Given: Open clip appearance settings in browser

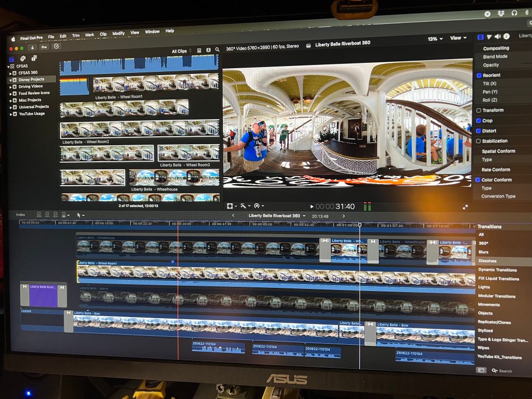Looking at the screenshot, I should 209,50.
